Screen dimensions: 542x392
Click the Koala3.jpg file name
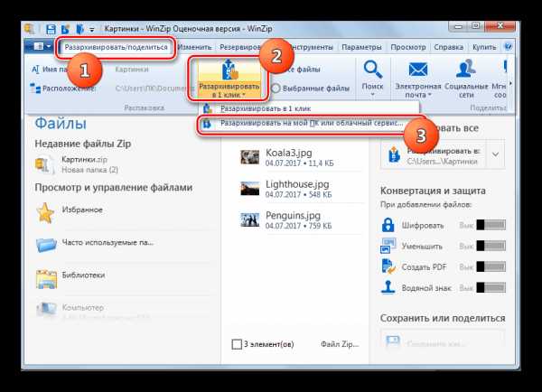pyautogui.click(x=289, y=153)
